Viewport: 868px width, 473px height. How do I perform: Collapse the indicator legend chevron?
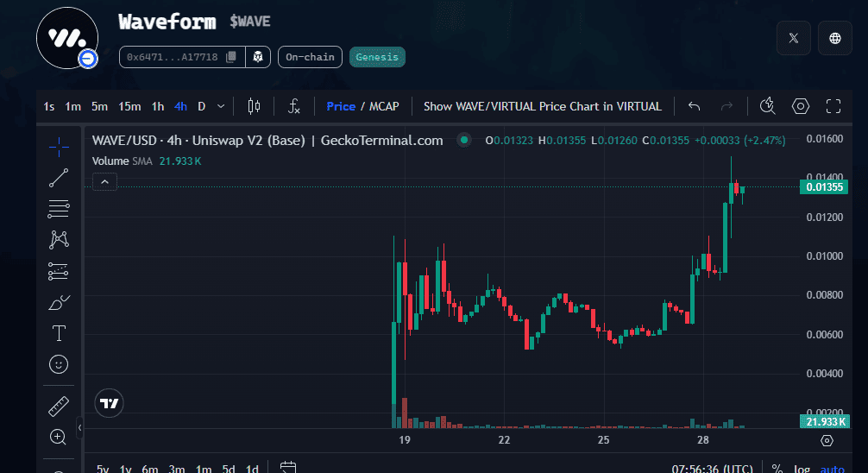tap(104, 181)
